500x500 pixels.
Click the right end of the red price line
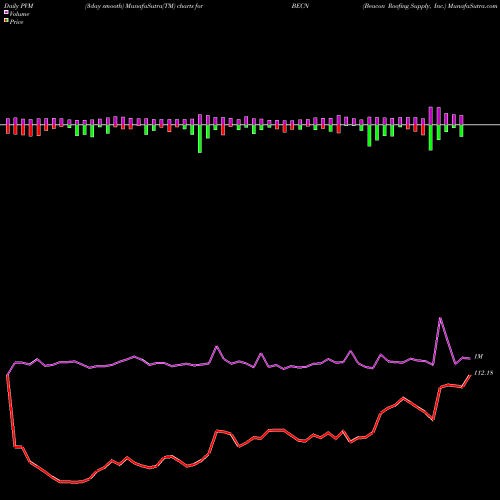click(470, 376)
